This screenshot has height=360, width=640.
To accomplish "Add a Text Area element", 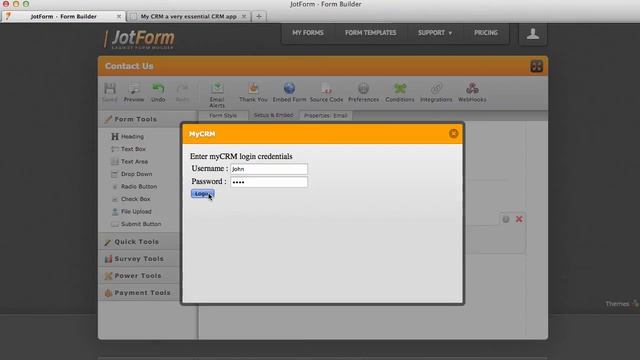I will point(129,162).
